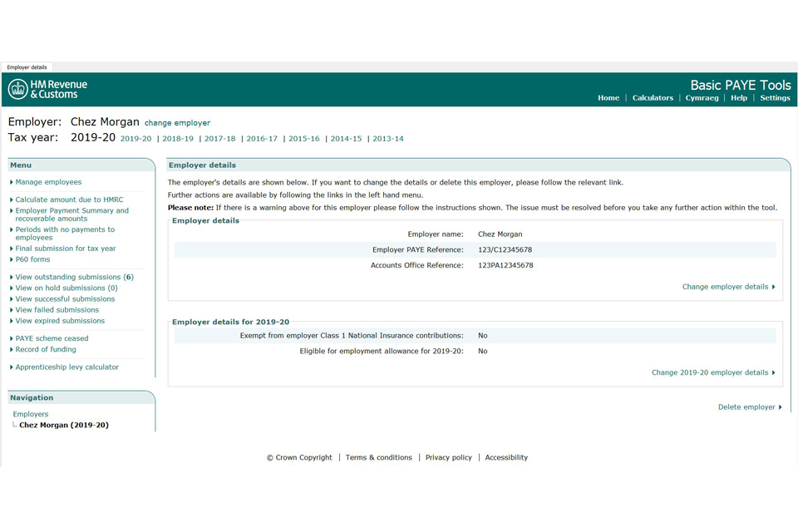Switch language via Cymraeg link
Screen dimensions: 798x532
pos(702,98)
